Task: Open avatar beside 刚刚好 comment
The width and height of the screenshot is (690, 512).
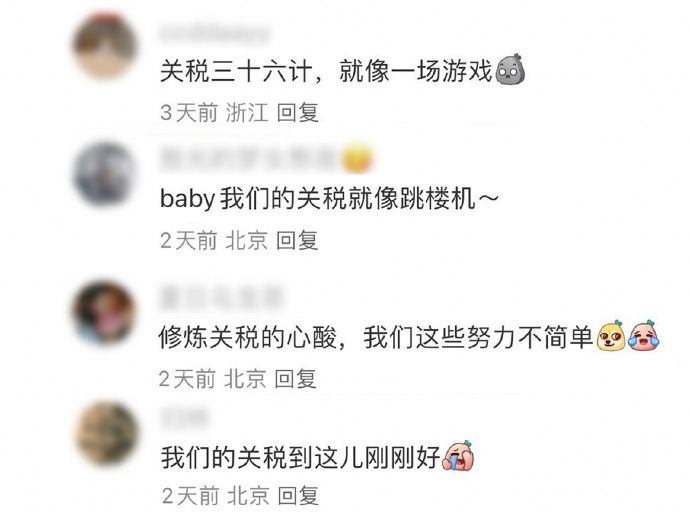Action: point(106,434)
